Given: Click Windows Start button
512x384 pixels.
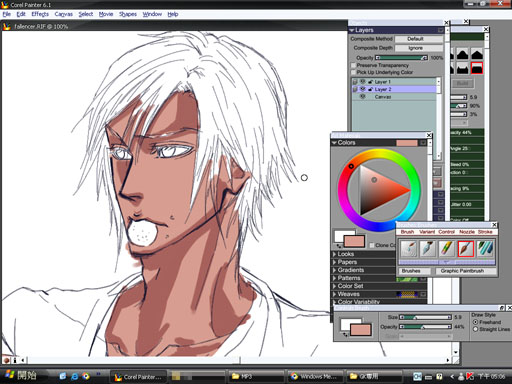Looking at the screenshot, I should pos(21,376).
